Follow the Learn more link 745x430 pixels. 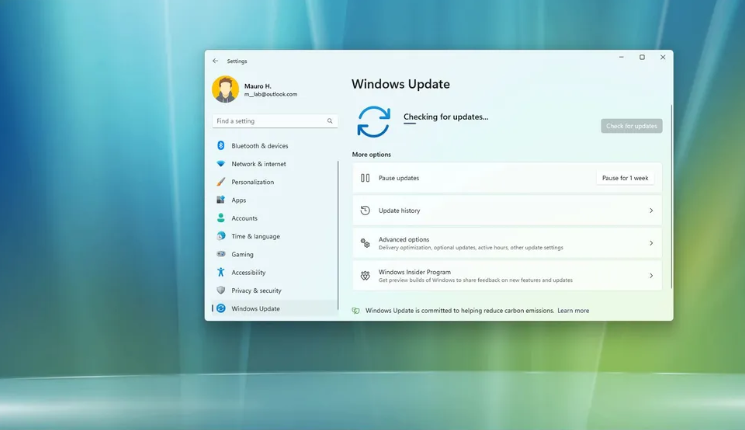[x=573, y=310]
